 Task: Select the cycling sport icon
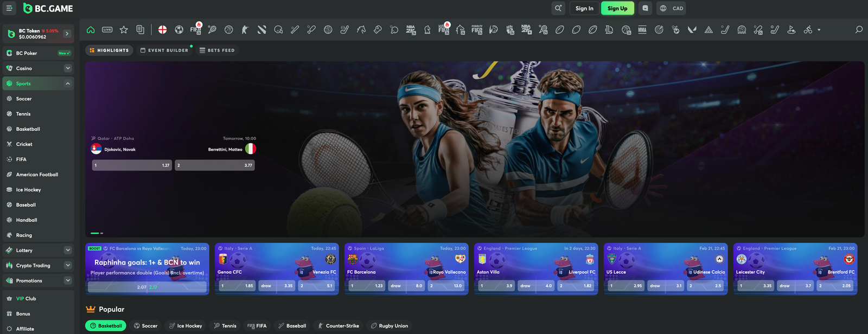(x=808, y=30)
